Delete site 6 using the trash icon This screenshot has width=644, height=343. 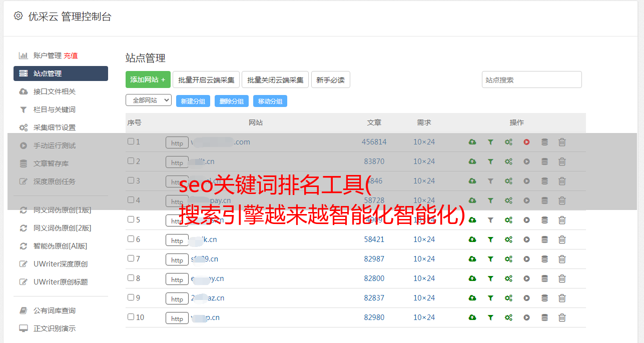point(562,239)
